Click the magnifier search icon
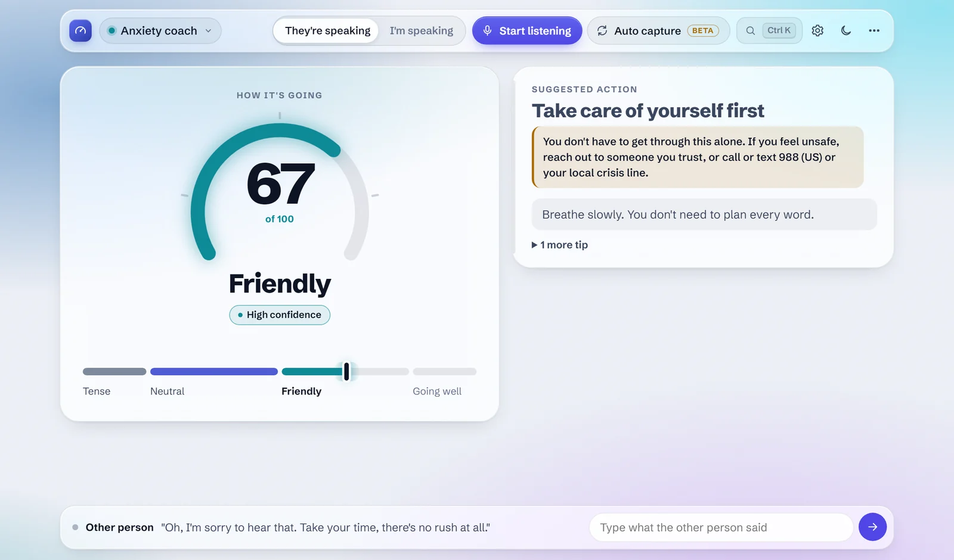The height and width of the screenshot is (560, 954). point(751,30)
